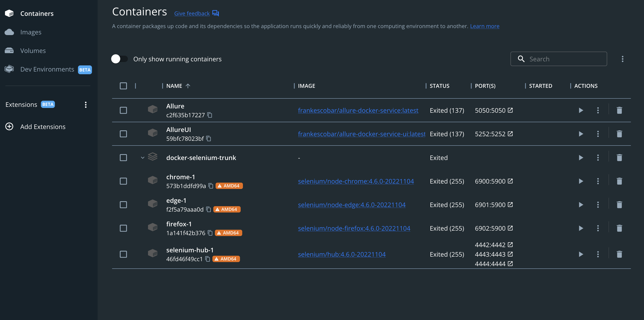Select the edge-1 container checkbox
This screenshot has height=320, width=644.
(x=123, y=205)
